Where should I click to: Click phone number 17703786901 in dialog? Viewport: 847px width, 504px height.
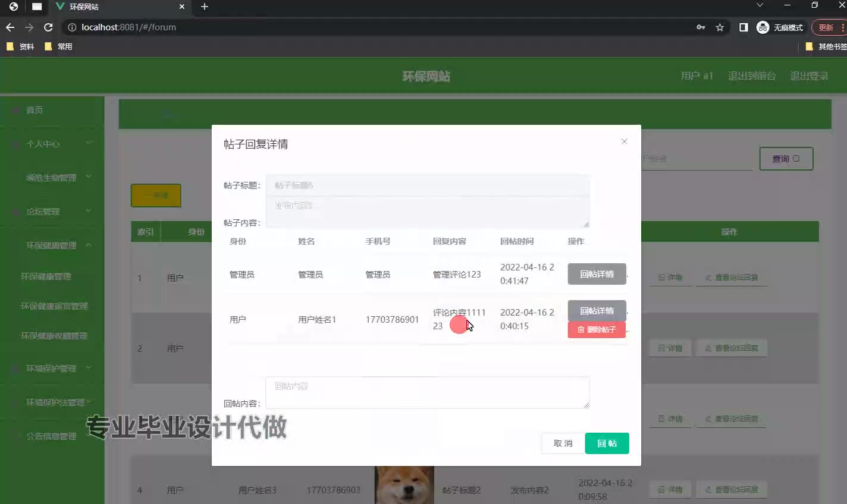coord(392,320)
